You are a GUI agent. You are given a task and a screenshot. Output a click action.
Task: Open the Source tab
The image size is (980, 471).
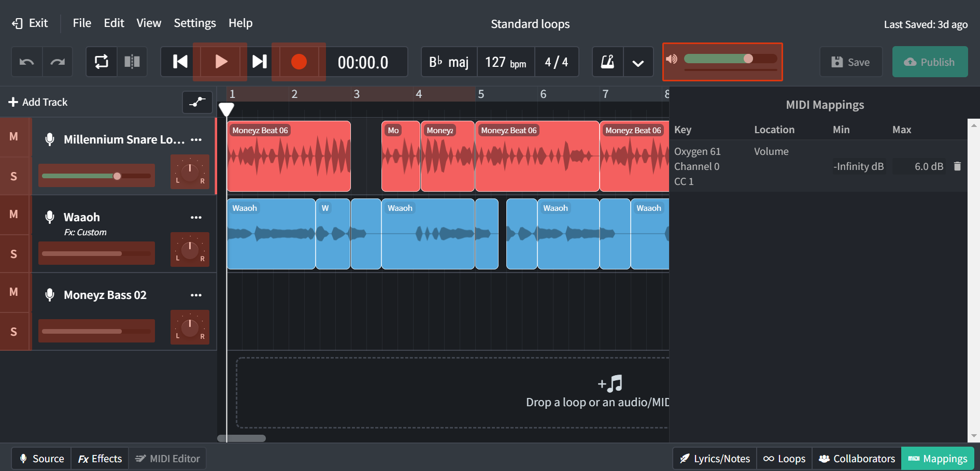point(41,459)
